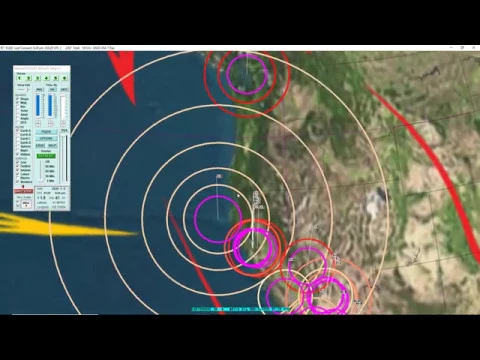480x360 pixels.
Task: Toggle the Shape quakes checkbox
Action: point(18,99)
